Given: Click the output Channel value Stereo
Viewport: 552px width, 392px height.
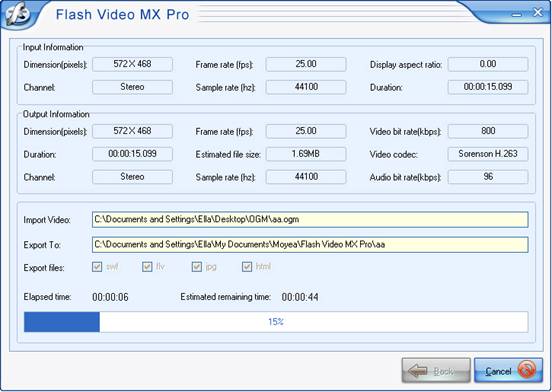Looking at the screenshot, I should [x=132, y=177].
